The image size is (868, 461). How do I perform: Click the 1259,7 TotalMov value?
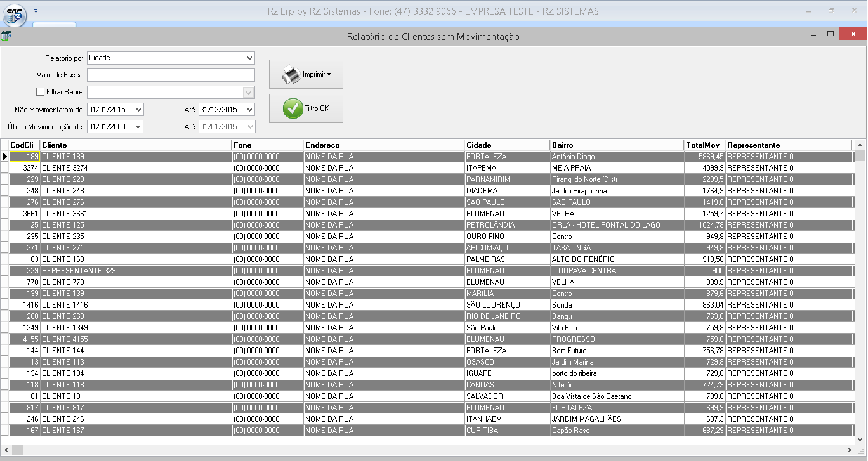(x=704, y=214)
